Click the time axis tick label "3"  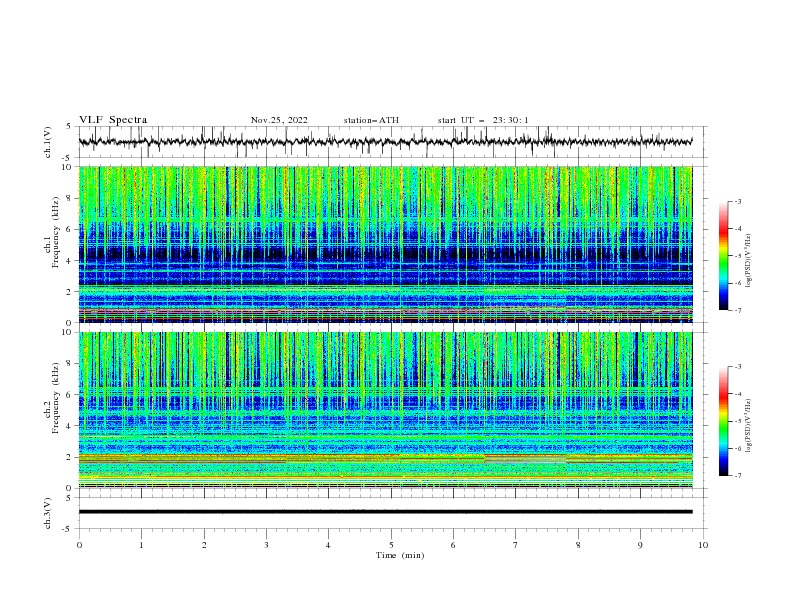[266, 545]
